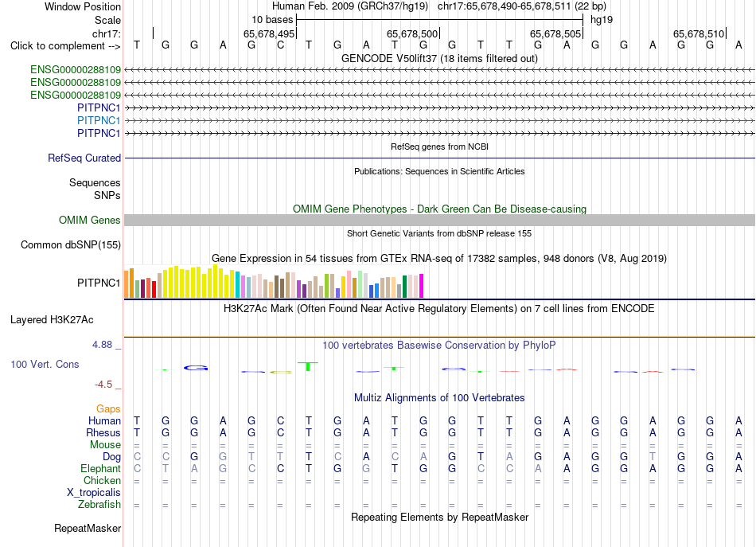This screenshot has height=547, width=756.
Task: Select the Elephant alignment row label
Action: 100,468
